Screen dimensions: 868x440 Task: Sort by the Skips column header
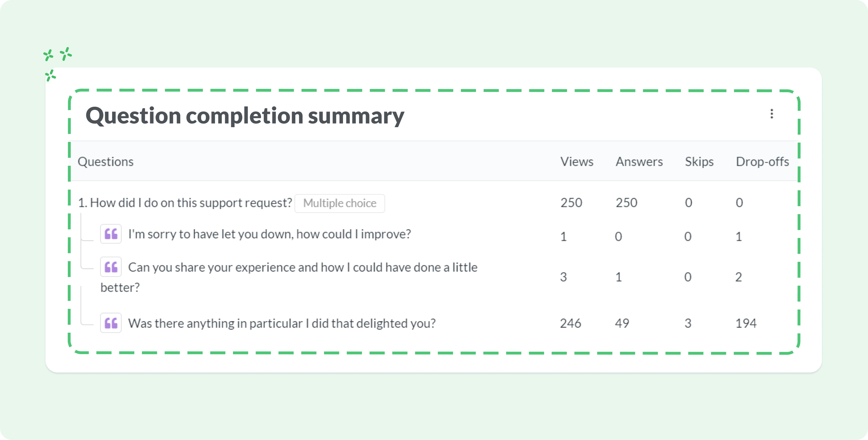pyautogui.click(x=699, y=161)
